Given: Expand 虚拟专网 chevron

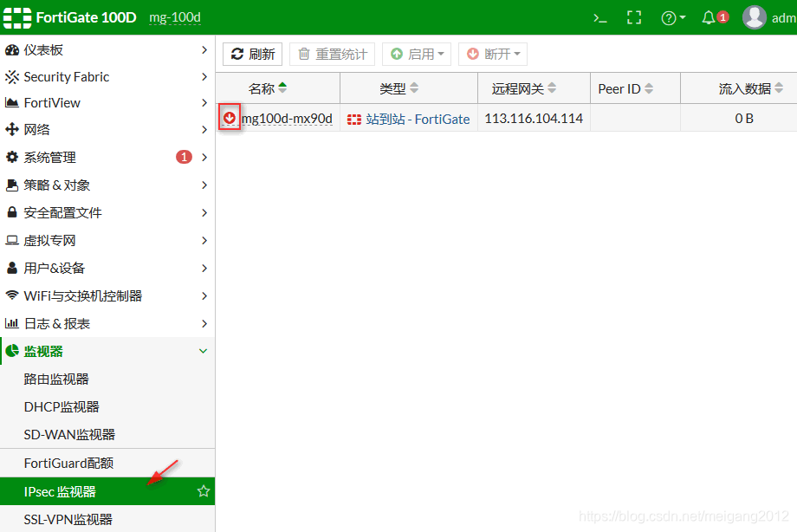Looking at the screenshot, I should 204,241.
